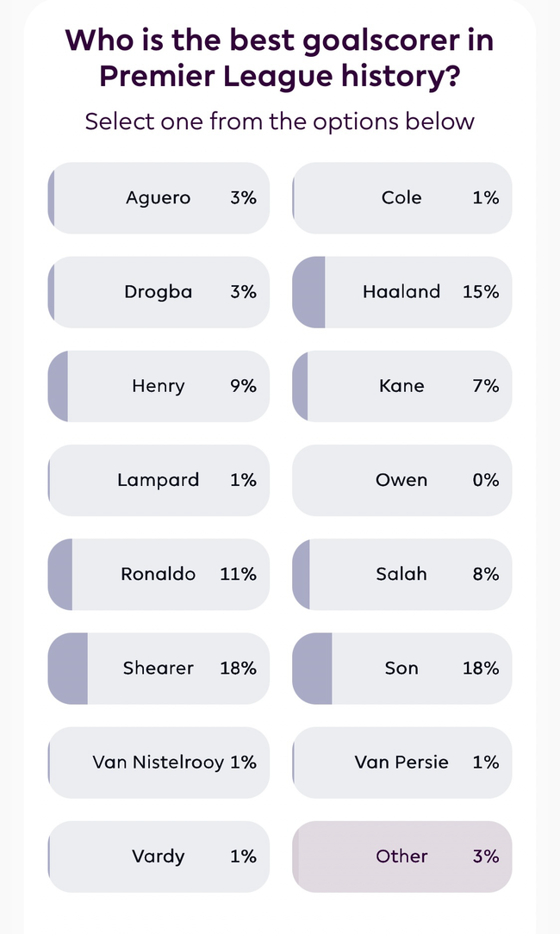Click the Haaland 15% result bar

309,292
